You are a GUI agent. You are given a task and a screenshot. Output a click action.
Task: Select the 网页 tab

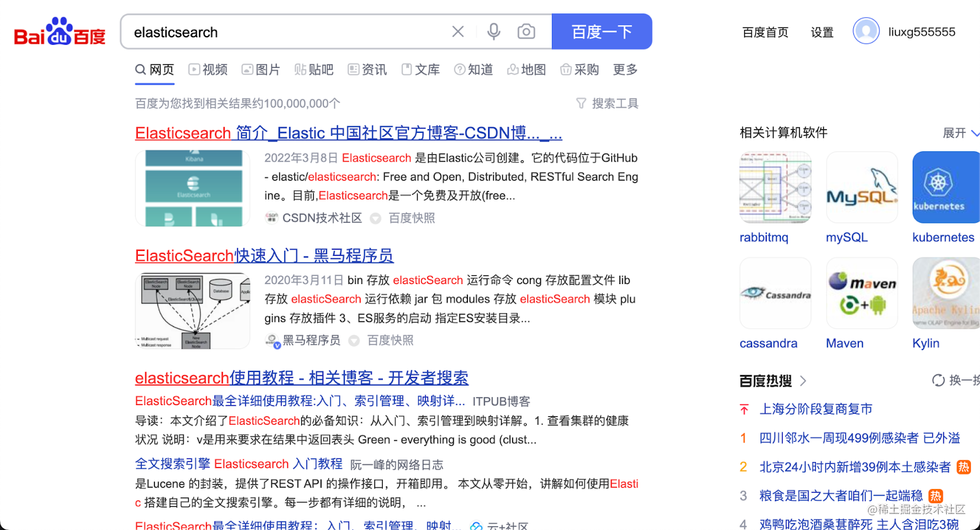click(155, 70)
